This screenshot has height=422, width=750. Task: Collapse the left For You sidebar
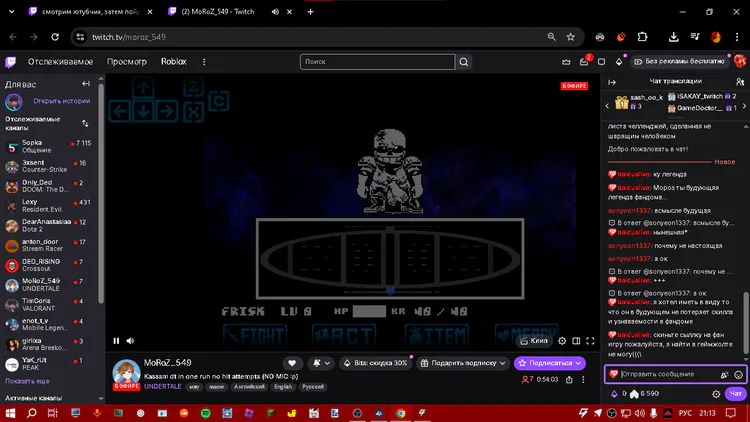86,84
